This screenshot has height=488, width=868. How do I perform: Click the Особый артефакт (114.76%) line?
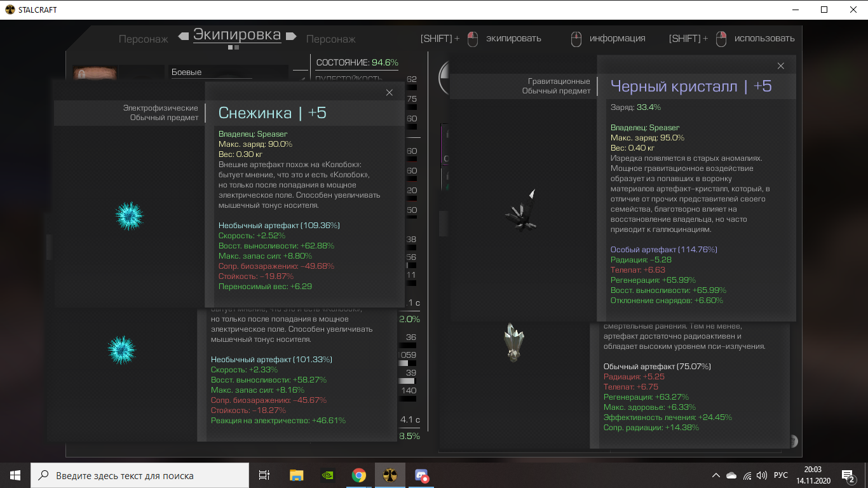(664, 250)
